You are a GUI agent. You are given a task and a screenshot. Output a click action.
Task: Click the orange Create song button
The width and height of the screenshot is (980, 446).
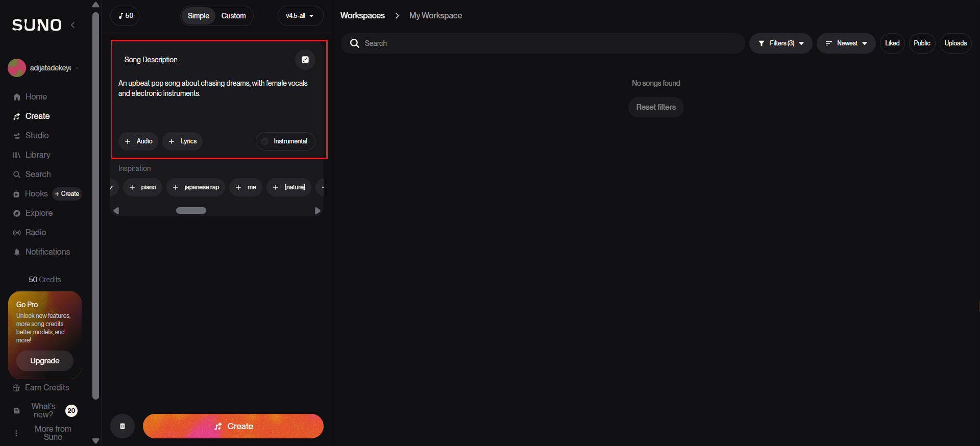point(233,426)
